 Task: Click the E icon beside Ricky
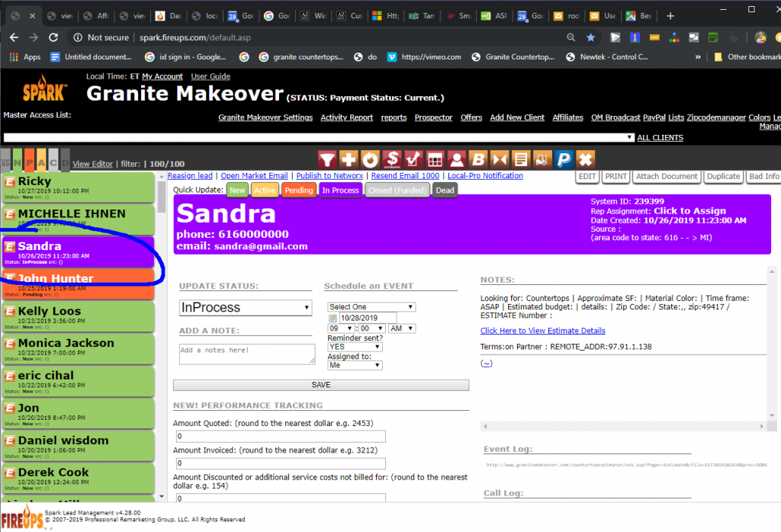point(9,181)
